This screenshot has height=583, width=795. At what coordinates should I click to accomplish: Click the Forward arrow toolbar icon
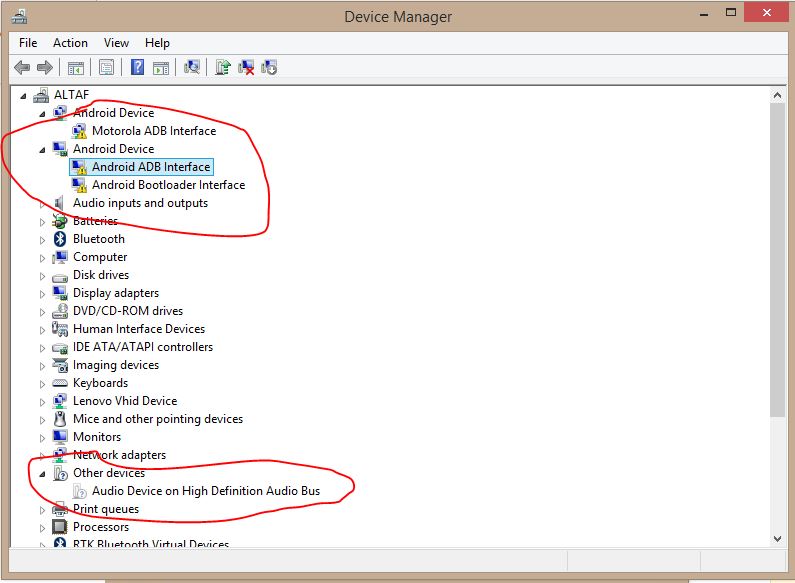coord(45,67)
